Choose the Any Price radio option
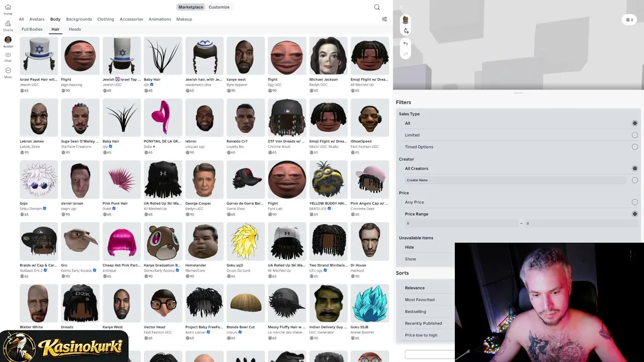Image resolution: width=644 pixels, height=362 pixels. coord(634,202)
